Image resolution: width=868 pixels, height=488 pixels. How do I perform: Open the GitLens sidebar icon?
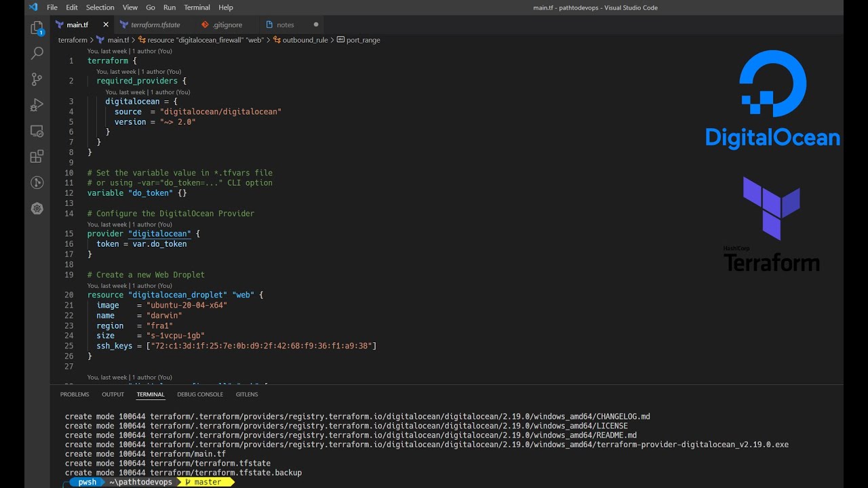pyautogui.click(x=37, y=182)
